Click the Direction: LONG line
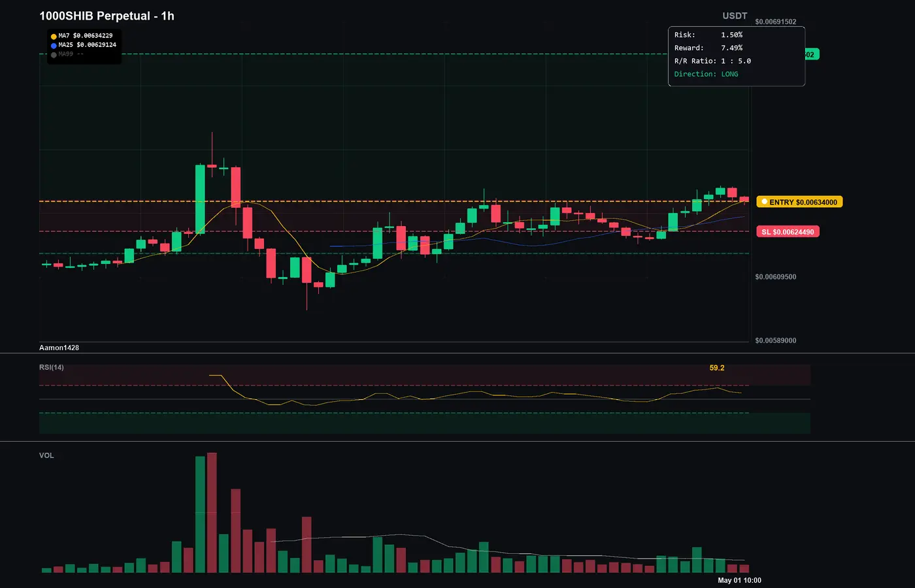915x588 pixels. point(707,74)
